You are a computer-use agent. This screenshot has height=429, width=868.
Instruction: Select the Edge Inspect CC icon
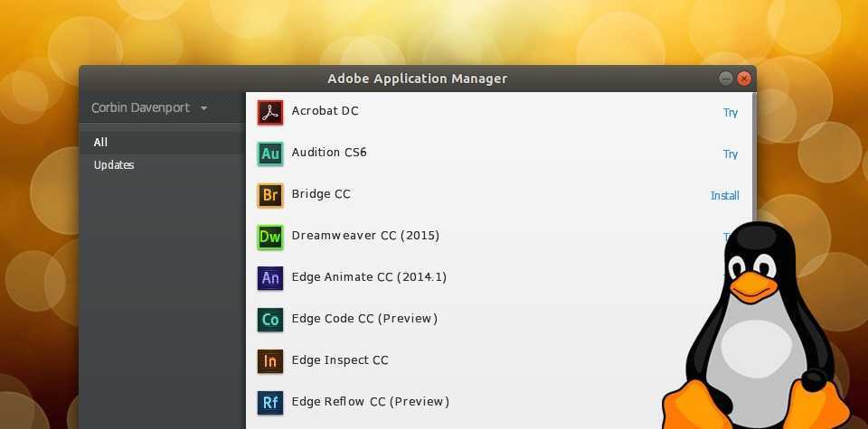[270, 361]
